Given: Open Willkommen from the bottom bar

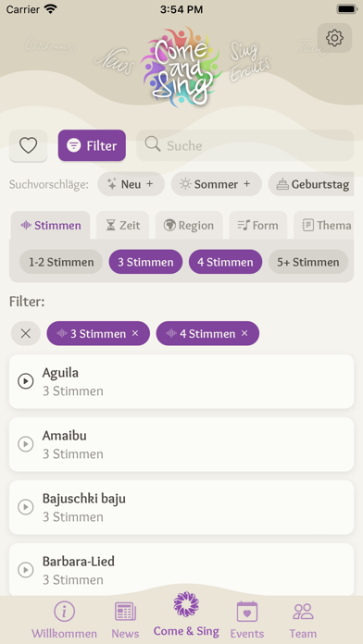Looking at the screenshot, I should [x=64, y=621].
